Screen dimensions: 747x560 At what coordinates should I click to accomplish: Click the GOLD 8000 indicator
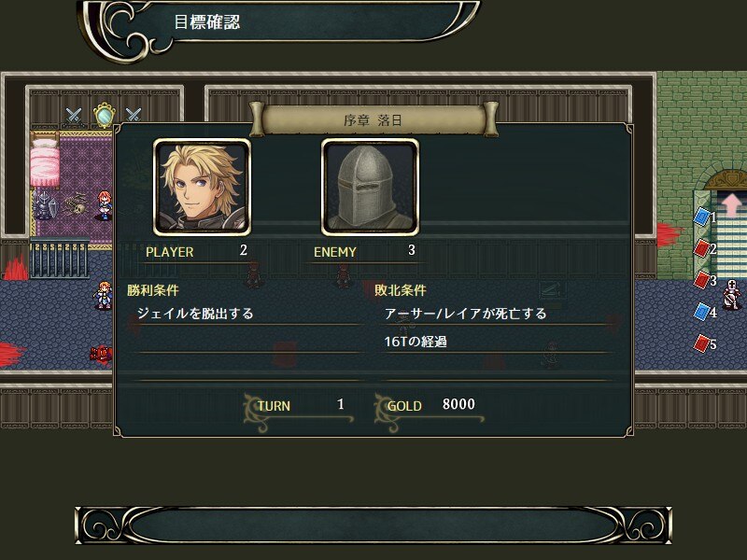tap(430, 407)
